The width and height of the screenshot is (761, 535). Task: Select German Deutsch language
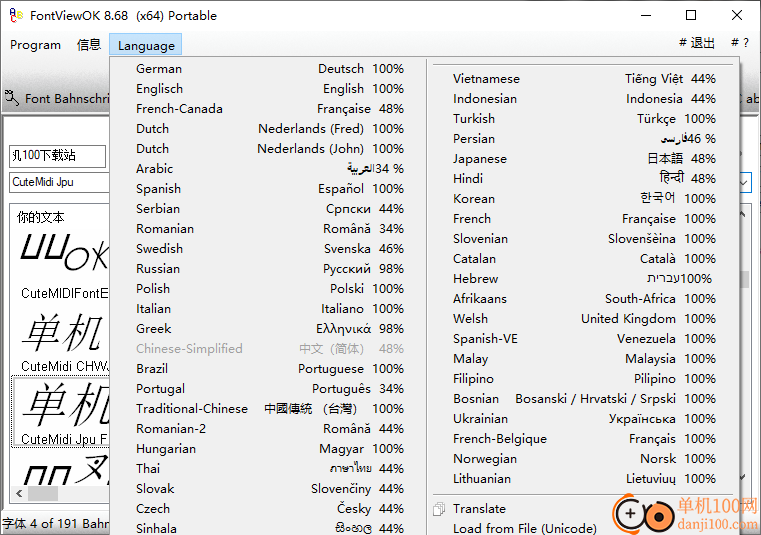click(x=268, y=69)
